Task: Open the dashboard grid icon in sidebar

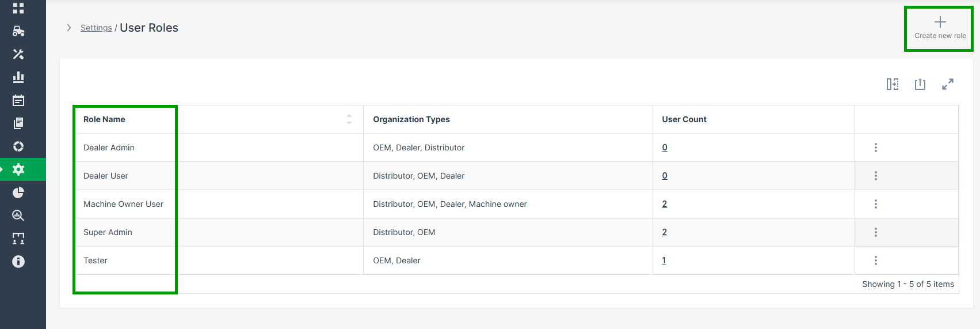Action: [x=18, y=8]
